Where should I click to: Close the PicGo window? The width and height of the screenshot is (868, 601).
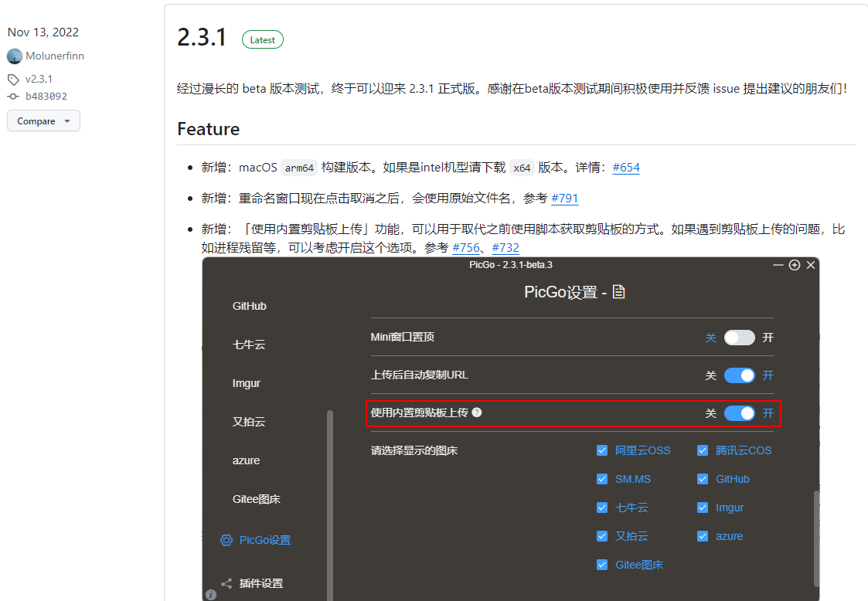coord(811,265)
